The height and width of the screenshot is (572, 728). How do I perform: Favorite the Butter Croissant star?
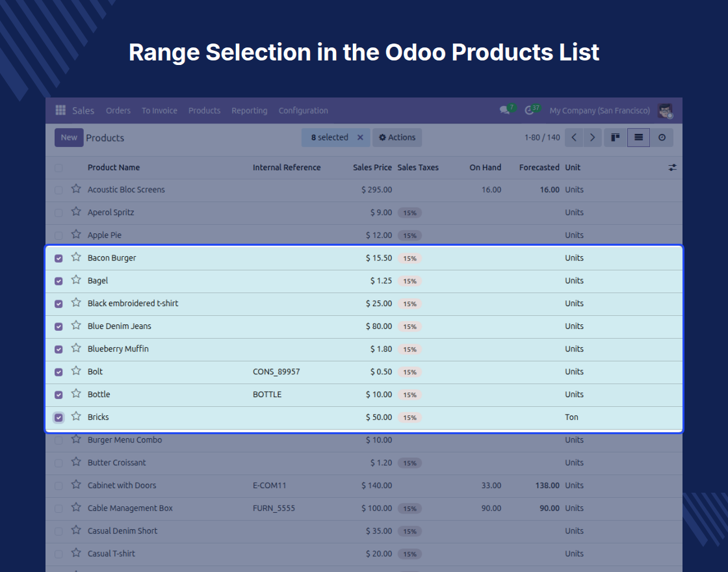(76, 461)
